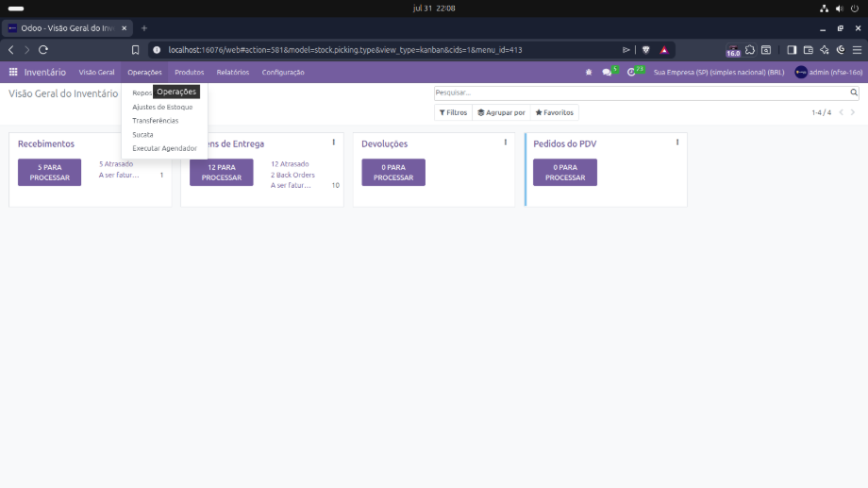
Task: Open the Brave wallet icon
Action: (x=809, y=50)
